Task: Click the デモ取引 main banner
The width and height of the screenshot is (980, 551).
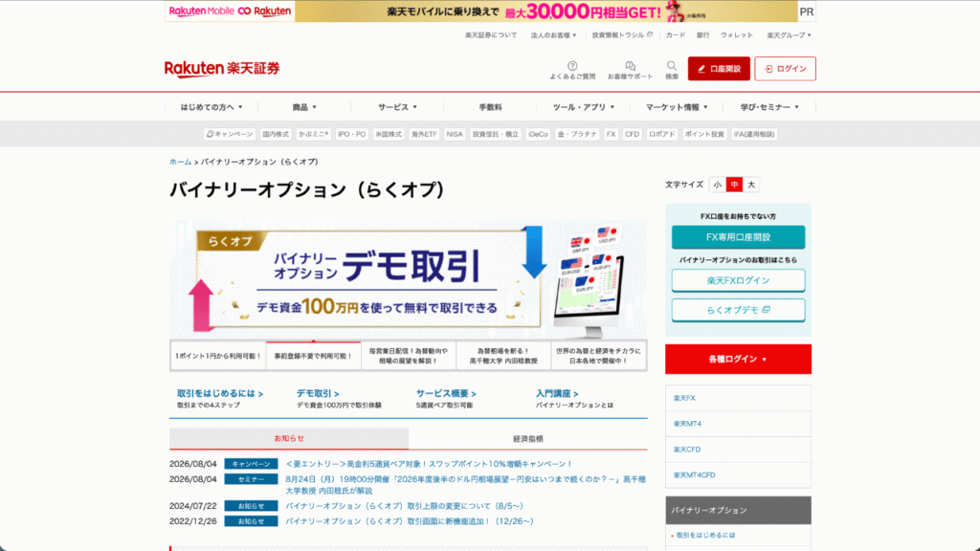Action: [408, 279]
